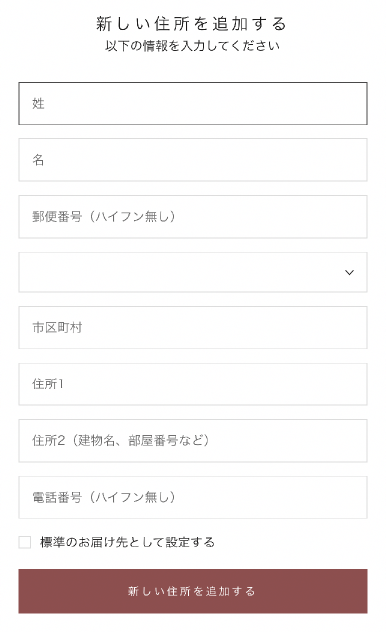This screenshot has height=632, width=386.
Task: Click the 姓 placeholder text in the first box
Action: point(38,104)
